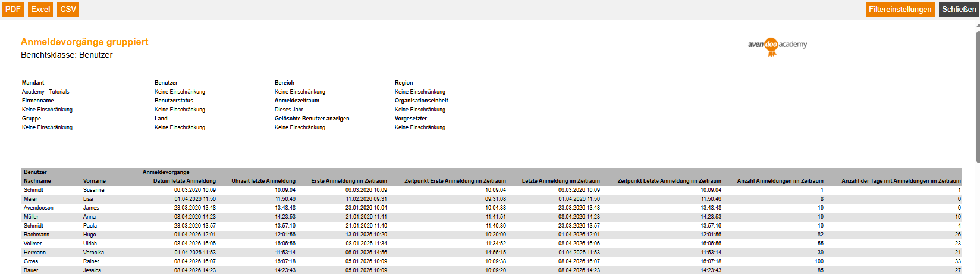Open the Filtereinstellungen settings
The image size is (980, 274).
[900, 9]
